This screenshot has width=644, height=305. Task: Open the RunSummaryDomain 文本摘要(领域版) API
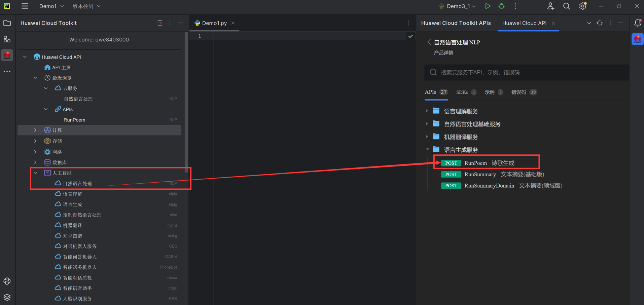(502, 186)
